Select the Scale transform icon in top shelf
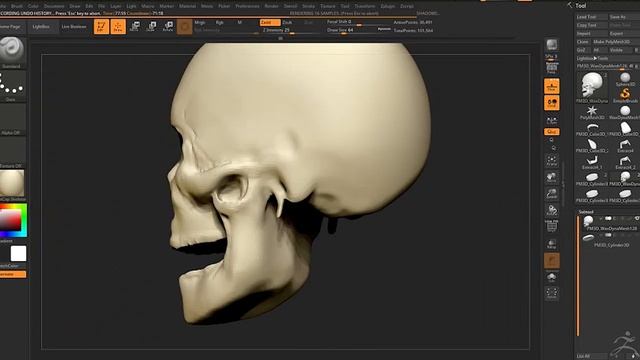640x360 pixels. 151,27
